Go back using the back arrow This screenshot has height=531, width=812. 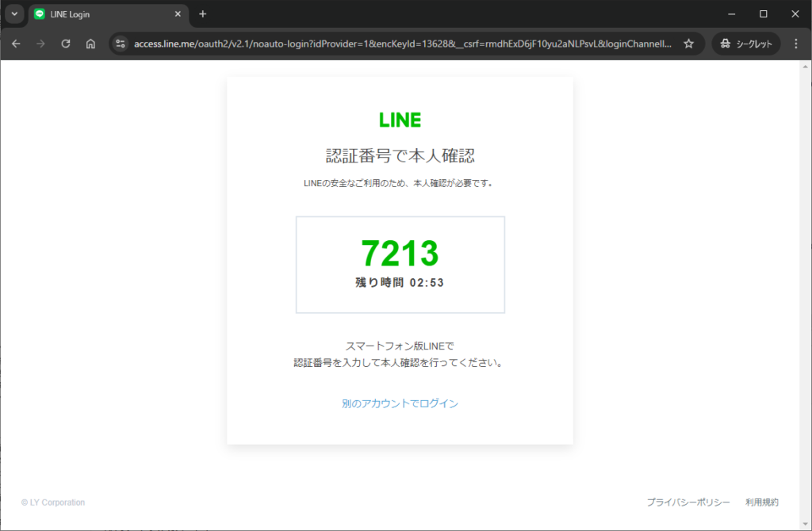point(16,44)
